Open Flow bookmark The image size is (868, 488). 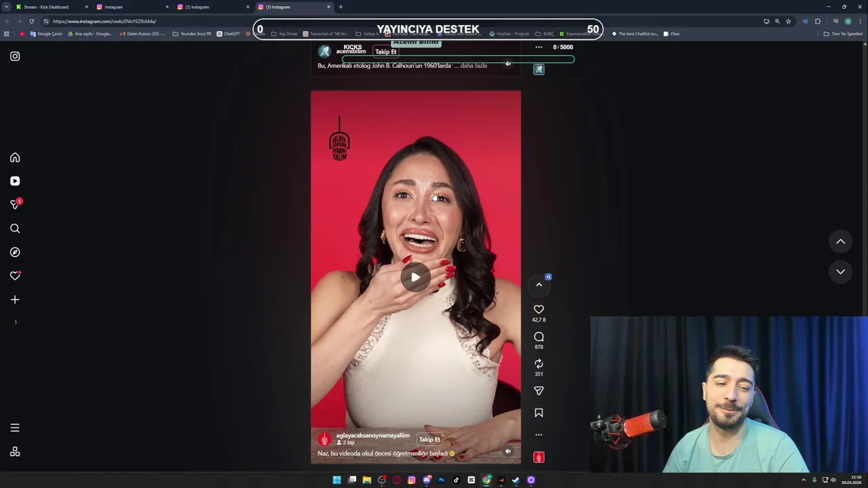pyautogui.click(x=671, y=34)
